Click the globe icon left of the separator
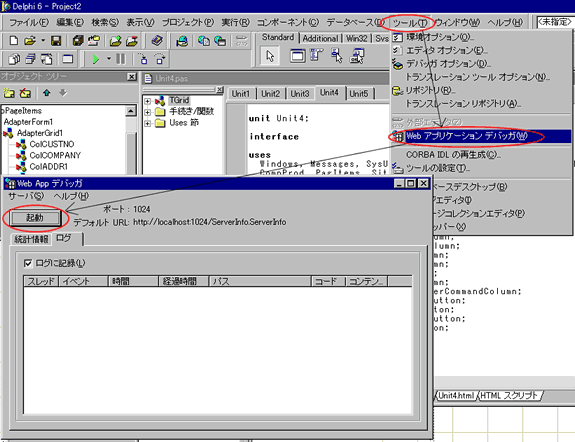This screenshot has height=442, width=575. click(182, 41)
